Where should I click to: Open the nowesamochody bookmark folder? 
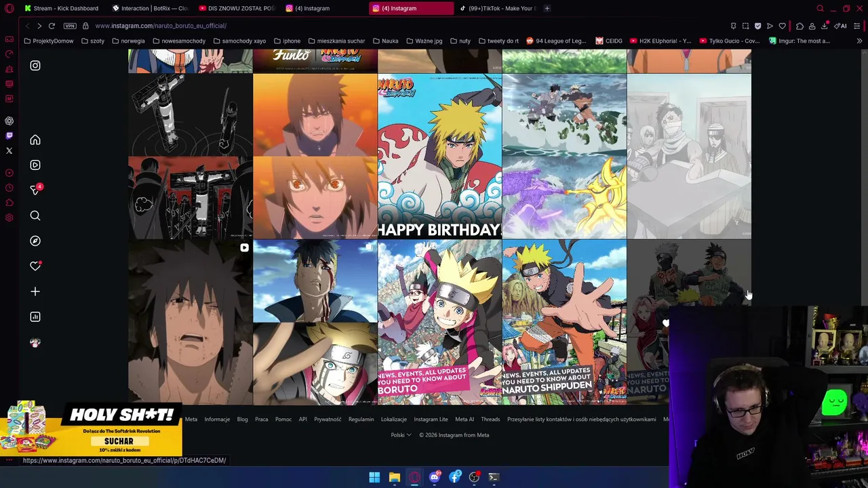tap(179, 41)
